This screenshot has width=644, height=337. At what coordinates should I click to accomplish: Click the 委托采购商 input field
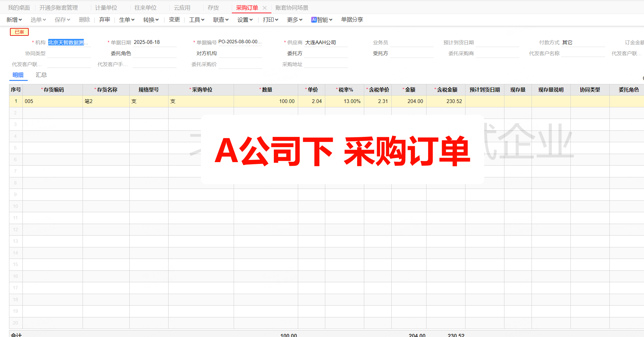[497, 54]
